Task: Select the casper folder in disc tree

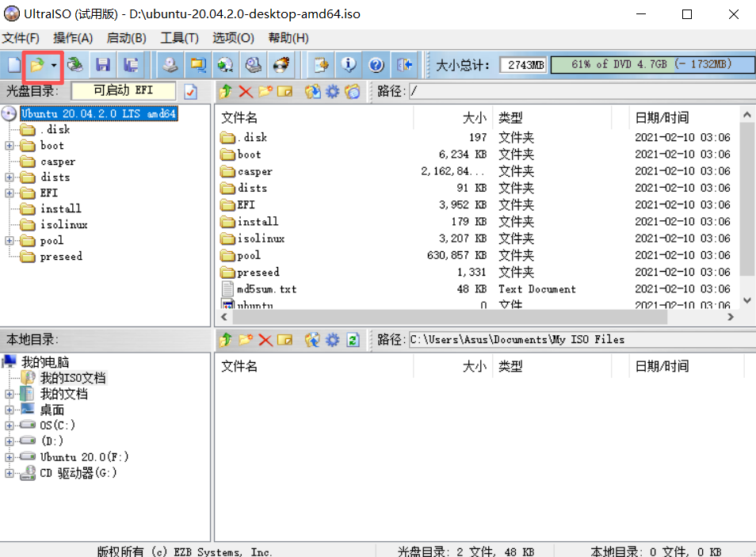Action: click(x=58, y=162)
